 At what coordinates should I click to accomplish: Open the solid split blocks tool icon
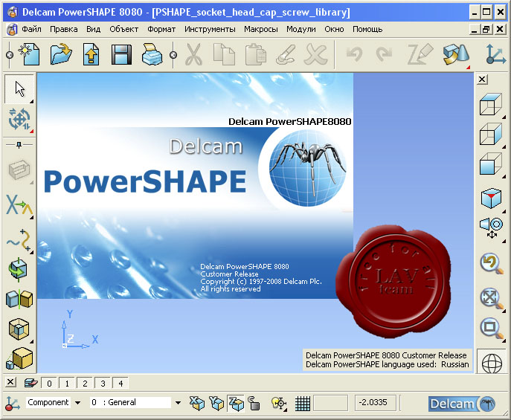[19, 299]
